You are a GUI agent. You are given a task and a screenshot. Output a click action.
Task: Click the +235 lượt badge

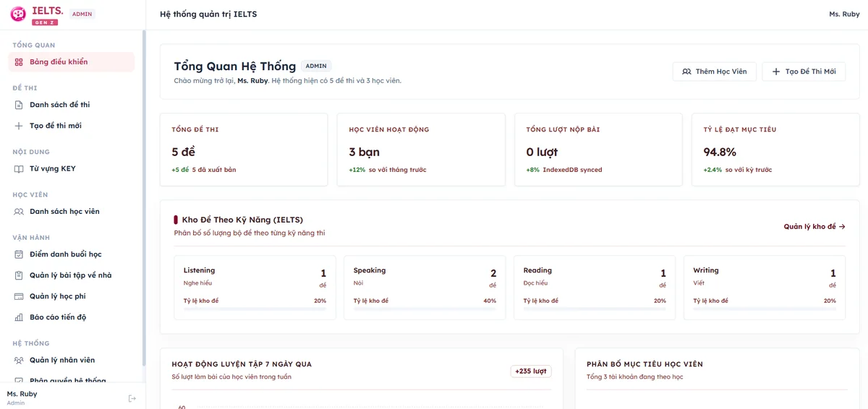pyautogui.click(x=531, y=371)
